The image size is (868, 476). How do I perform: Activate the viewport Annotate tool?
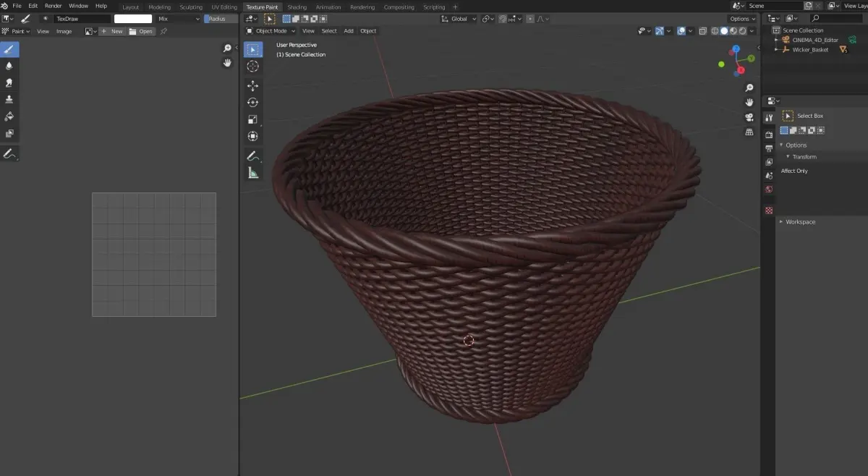(x=252, y=156)
